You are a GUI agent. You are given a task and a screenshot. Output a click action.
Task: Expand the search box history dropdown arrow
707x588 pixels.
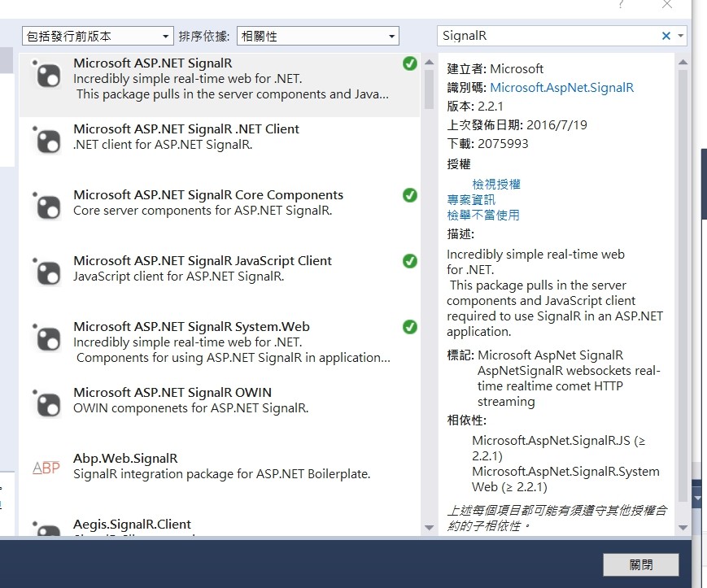click(x=680, y=36)
